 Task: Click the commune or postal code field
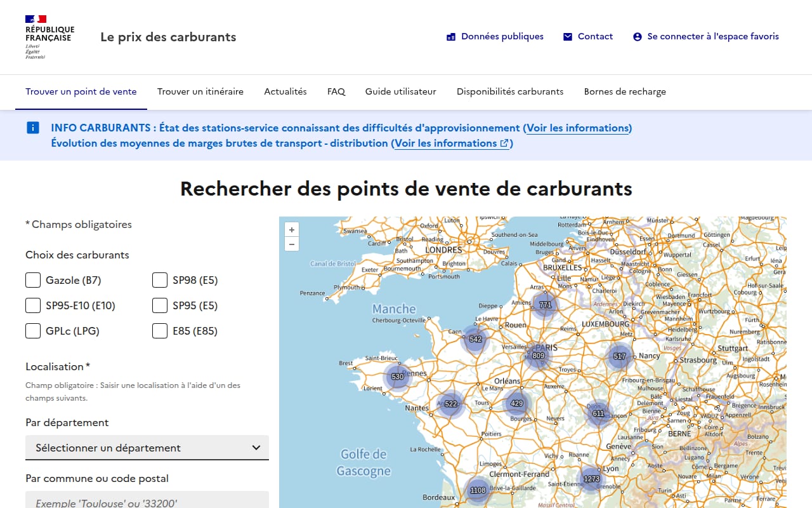pos(147,500)
